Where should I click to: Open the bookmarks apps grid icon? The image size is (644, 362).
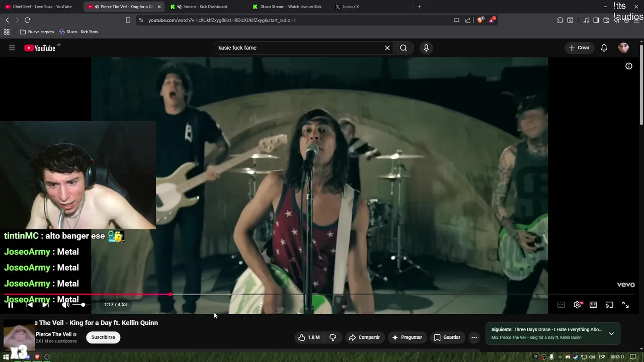tap(7, 32)
